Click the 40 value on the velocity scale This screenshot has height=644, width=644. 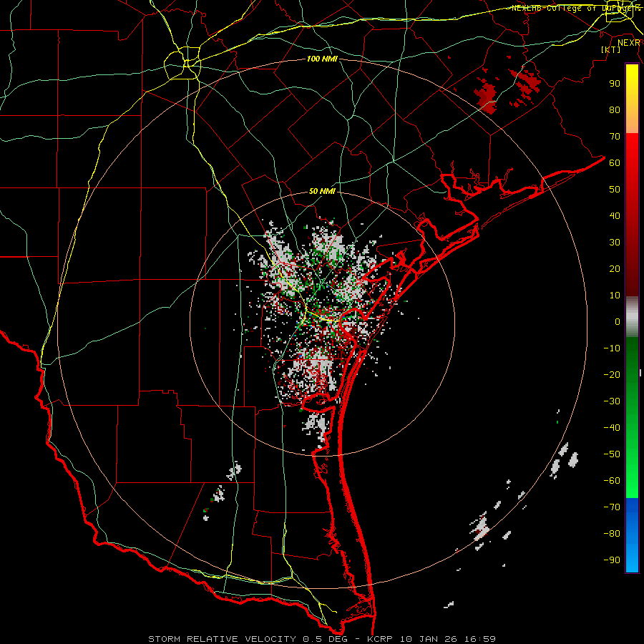coord(615,215)
